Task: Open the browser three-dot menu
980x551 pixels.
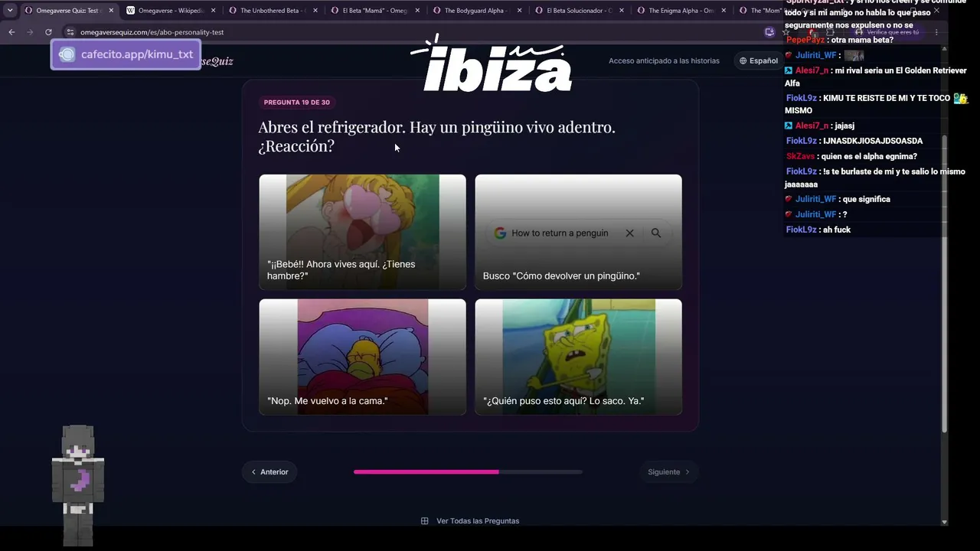Action: point(936,32)
